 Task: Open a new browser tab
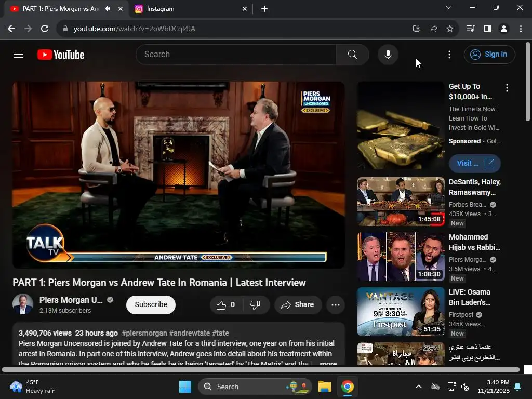[x=264, y=9]
